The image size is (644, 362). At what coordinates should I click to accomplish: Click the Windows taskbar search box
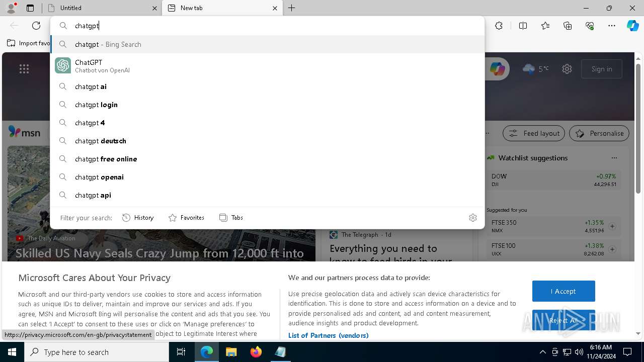[x=97, y=352]
